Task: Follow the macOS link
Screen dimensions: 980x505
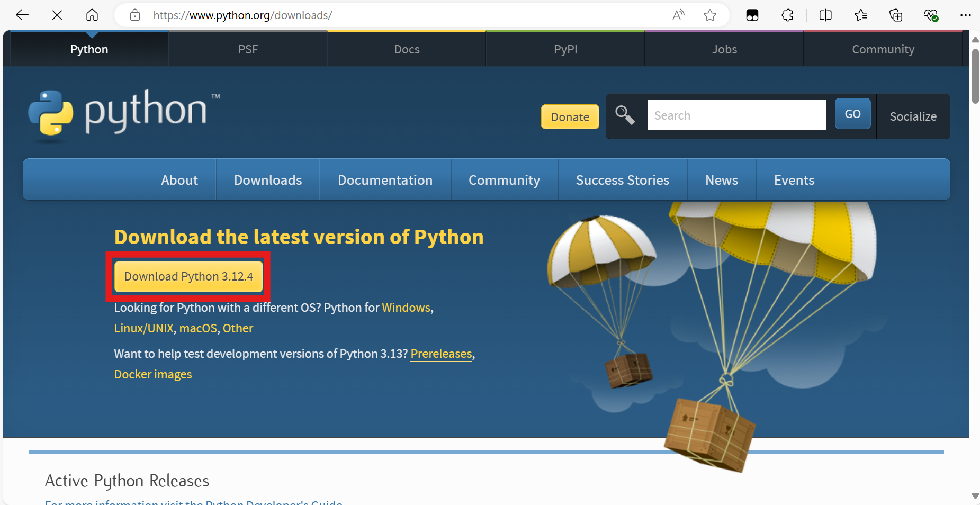Action: coord(198,328)
